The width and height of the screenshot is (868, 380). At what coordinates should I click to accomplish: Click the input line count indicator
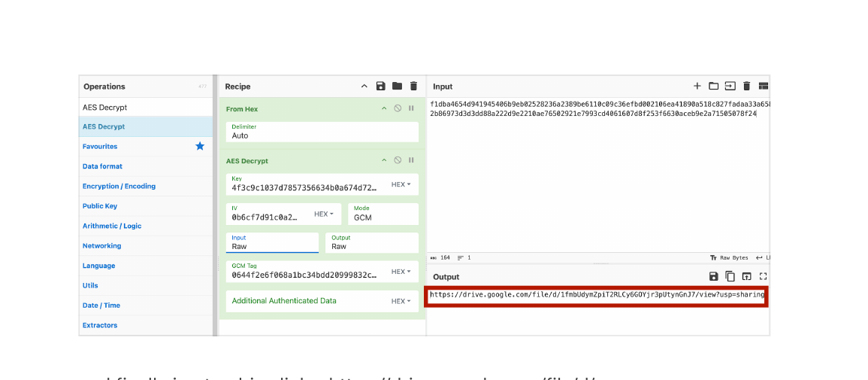coord(465,257)
